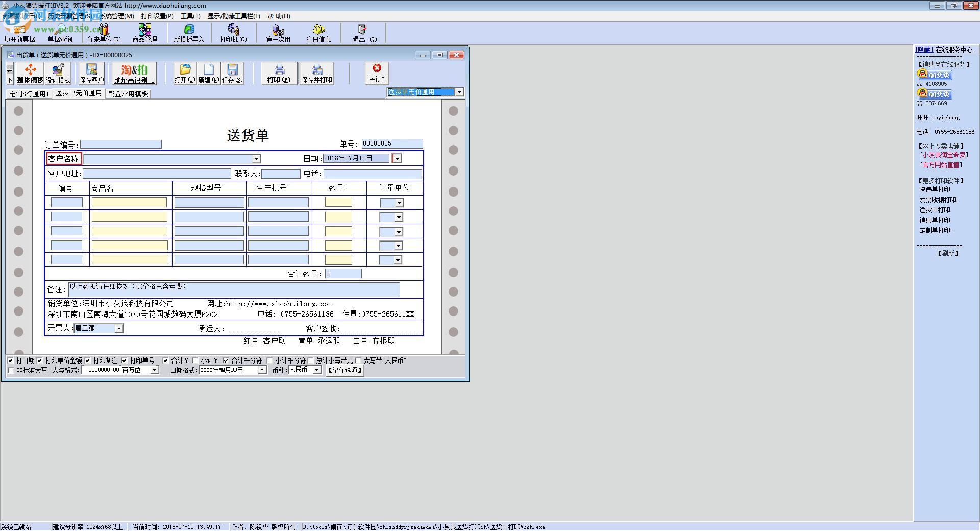This screenshot has width=980, height=531.
Task: Enable 小计¥ checkbox
Action: point(195,360)
